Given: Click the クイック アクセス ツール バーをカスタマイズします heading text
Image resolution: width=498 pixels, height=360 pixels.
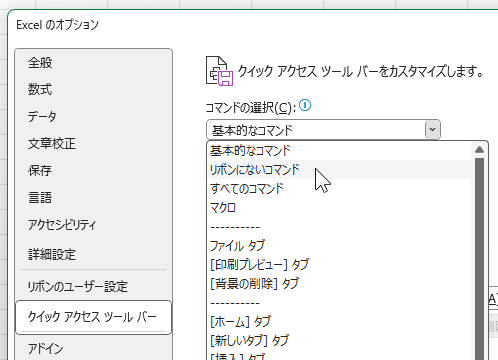Looking at the screenshot, I should tap(361, 71).
